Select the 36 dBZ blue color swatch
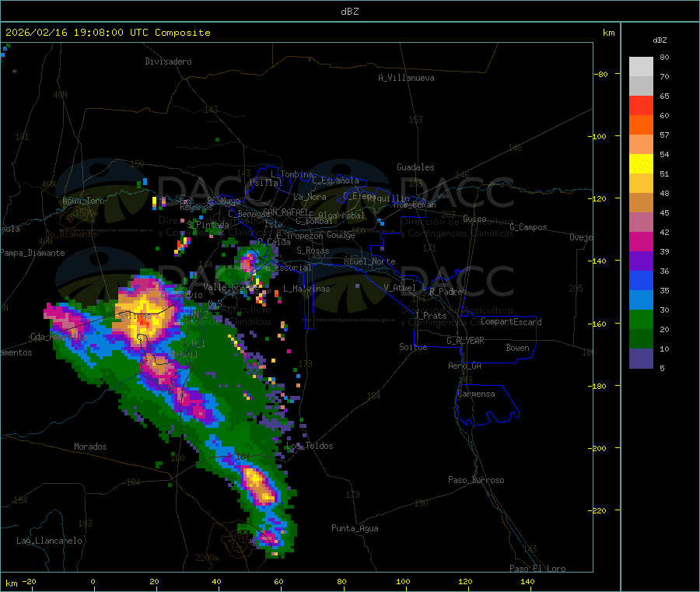This screenshot has width=700, height=592. click(x=641, y=280)
